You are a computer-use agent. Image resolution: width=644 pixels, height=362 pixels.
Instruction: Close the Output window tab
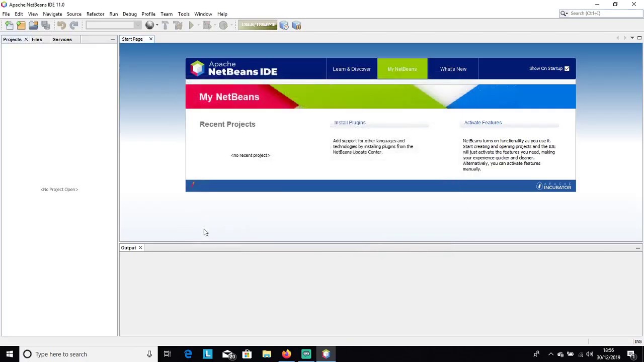[x=140, y=248]
